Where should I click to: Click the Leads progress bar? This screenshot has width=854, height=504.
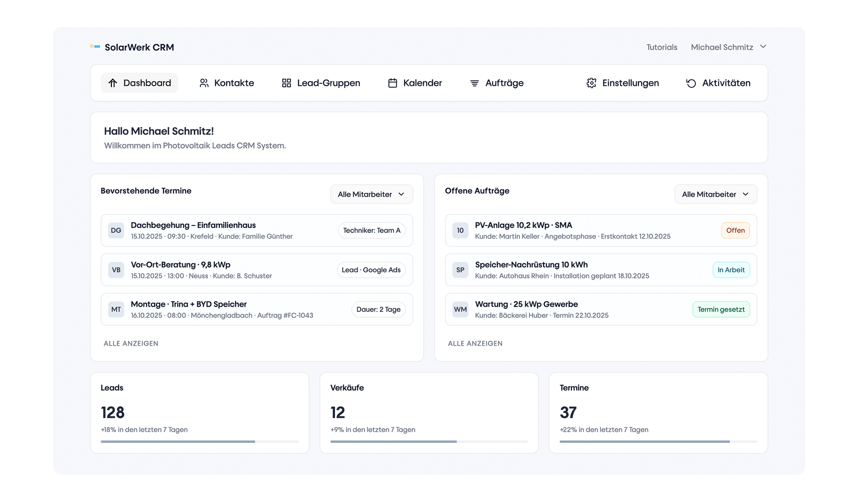pos(199,441)
